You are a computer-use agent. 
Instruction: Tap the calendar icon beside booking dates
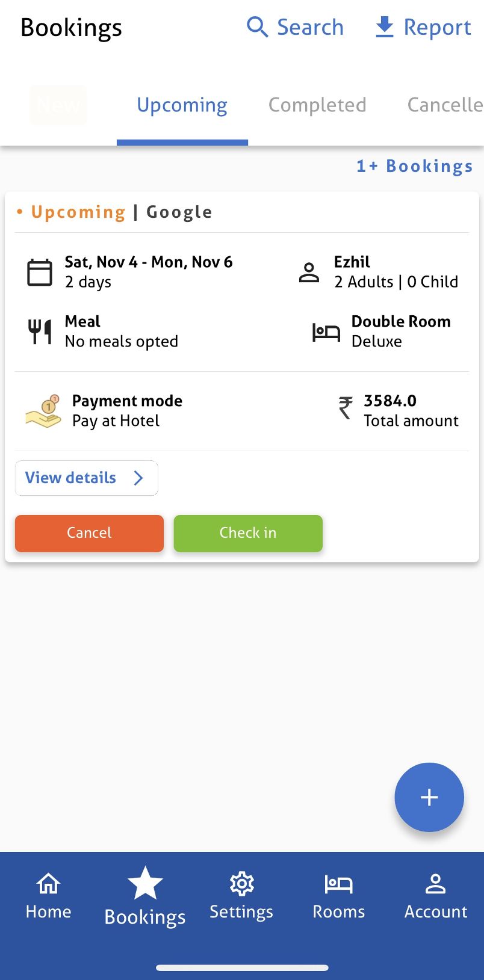coord(40,272)
